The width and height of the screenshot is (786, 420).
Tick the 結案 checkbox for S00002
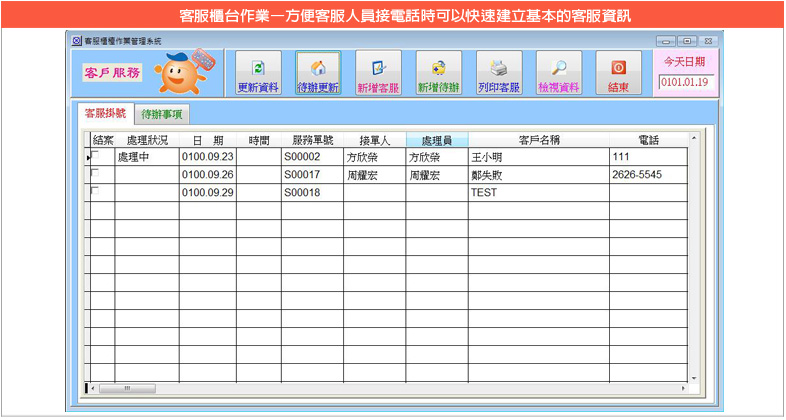(x=96, y=155)
